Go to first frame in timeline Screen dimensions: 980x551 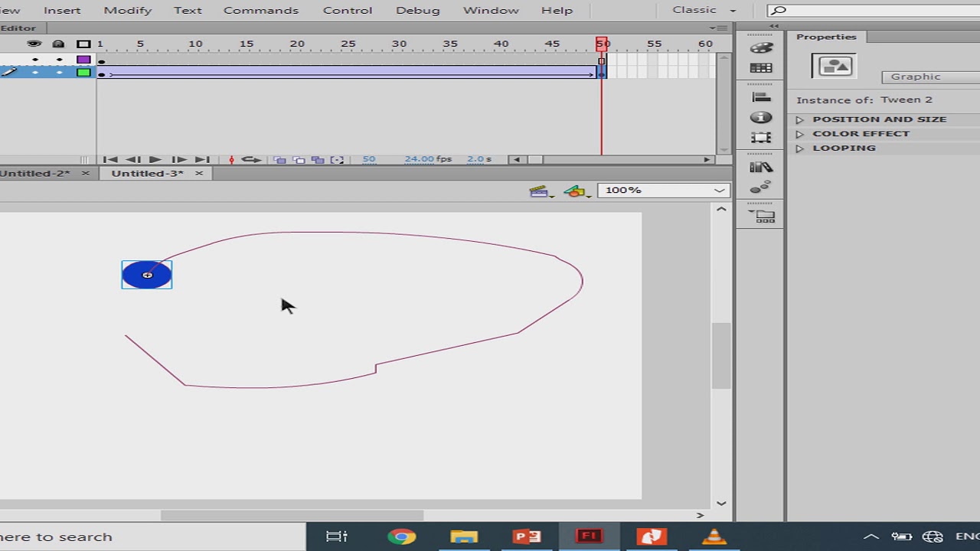[109, 159]
